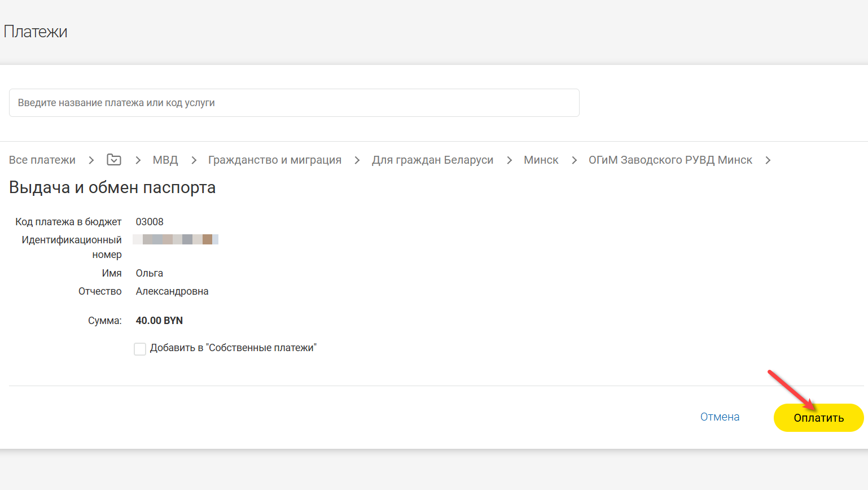Click the 'Выдача и обмен паспорта' heading
Screen dimensions: 868x490
pos(112,187)
